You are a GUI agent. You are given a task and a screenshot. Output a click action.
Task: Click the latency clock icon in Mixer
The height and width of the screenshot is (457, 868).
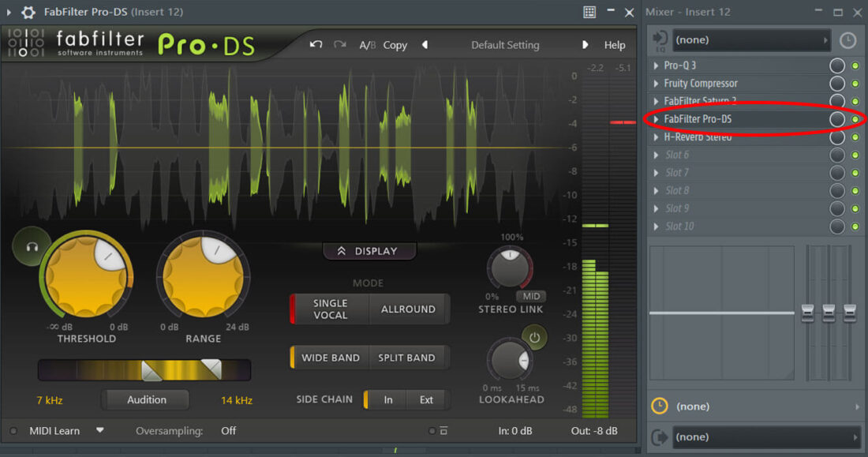[x=847, y=40]
